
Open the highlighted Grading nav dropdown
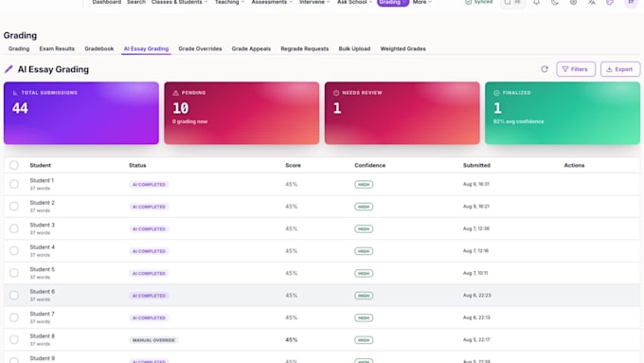pyautogui.click(x=393, y=3)
